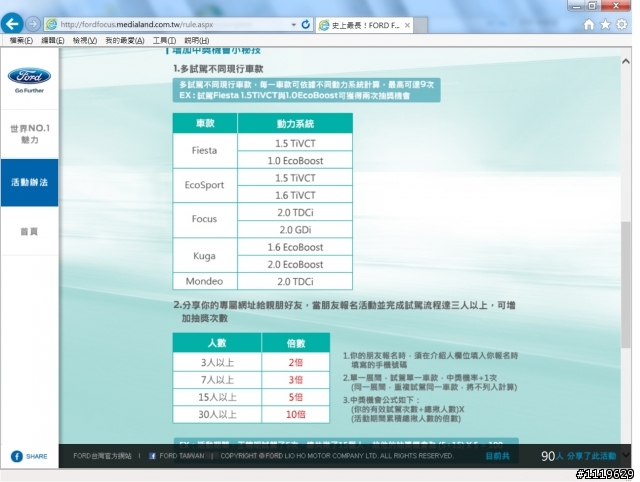The image size is (640, 482).
Task: Open the 檢視(V) menu
Action: [85, 40]
